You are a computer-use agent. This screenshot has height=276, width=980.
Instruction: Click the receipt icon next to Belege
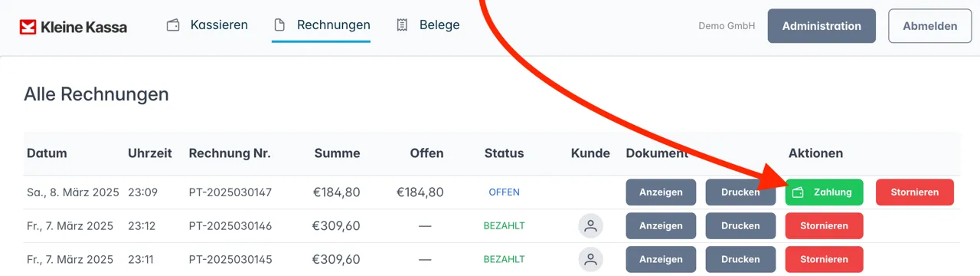point(402,25)
